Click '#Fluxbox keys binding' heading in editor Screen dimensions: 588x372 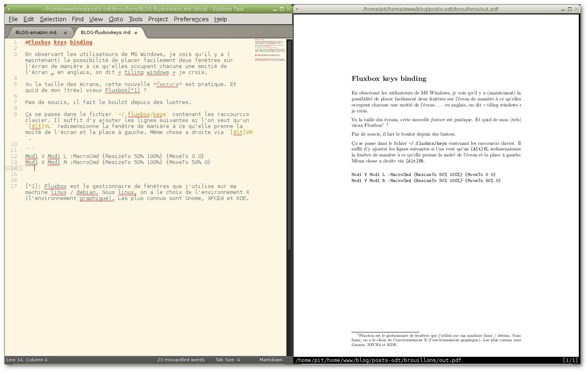point(59,42)
